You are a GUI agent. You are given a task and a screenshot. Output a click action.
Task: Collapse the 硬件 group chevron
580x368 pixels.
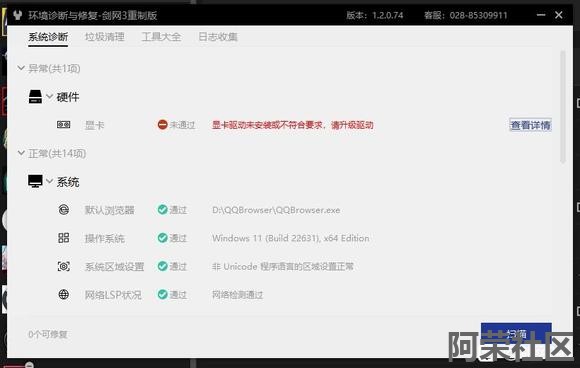pyautogui.click(x=50, y=97)
